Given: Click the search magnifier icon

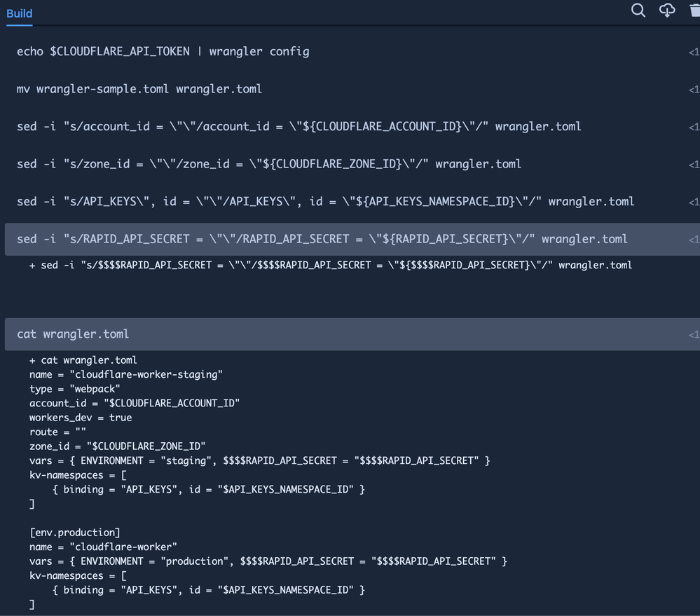Looking at the screenshot, I should click(x=638, y=11).
